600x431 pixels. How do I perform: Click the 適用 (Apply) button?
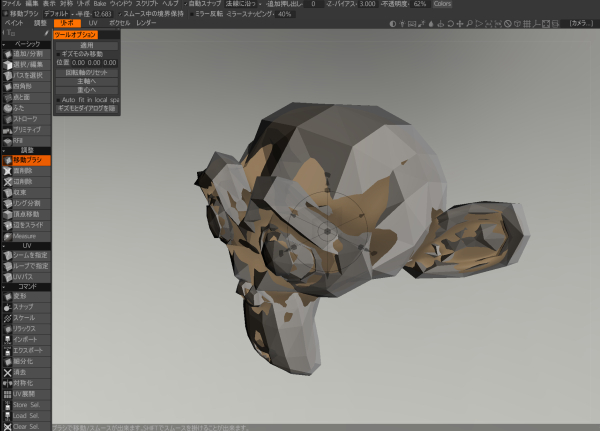click(87, 45)
